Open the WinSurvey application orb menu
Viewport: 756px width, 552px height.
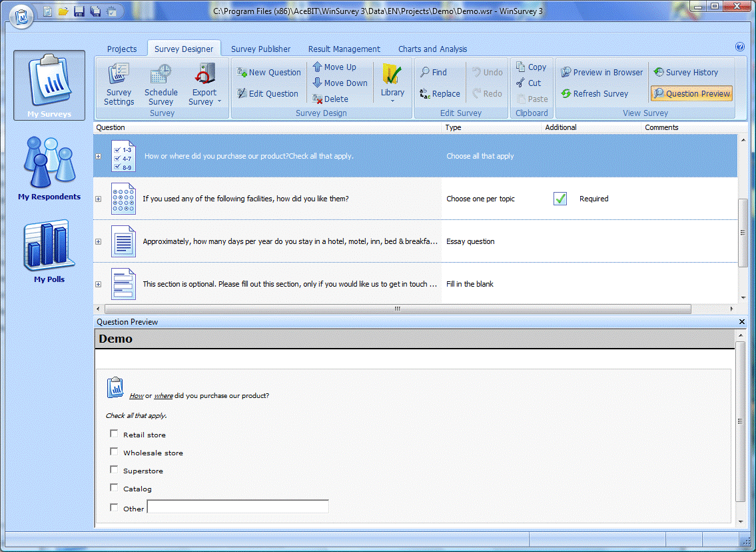tap(21, 17)
